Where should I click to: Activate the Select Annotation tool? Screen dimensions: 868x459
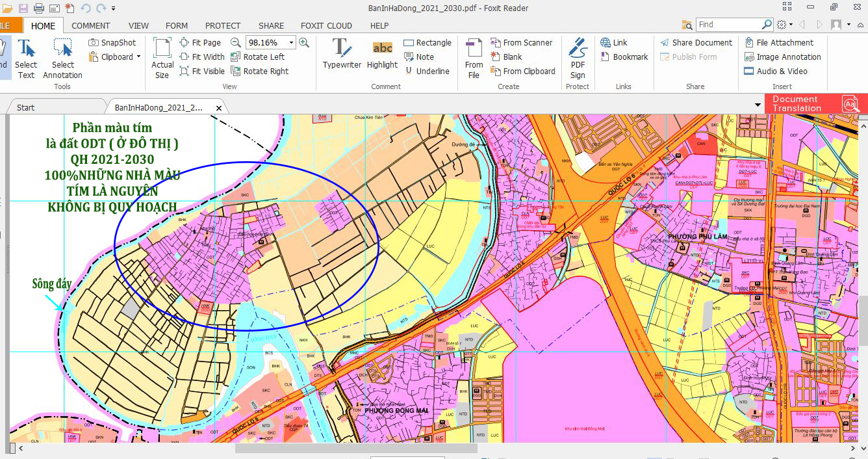click(x=62, y=59)
